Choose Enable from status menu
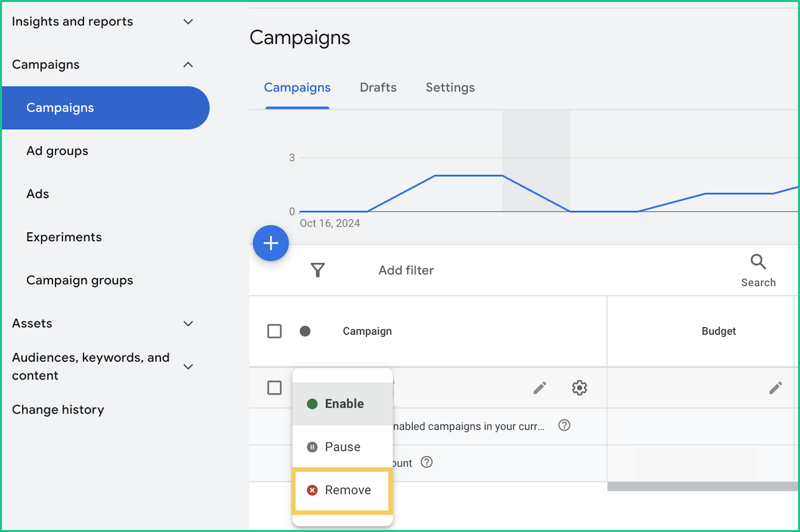Screen dimensions: 800x532 342,404
